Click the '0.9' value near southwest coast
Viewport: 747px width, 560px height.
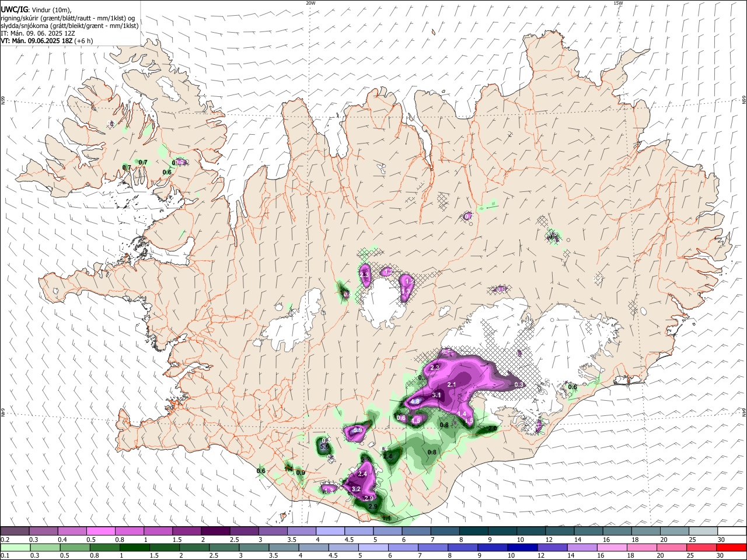tap(301, 473)
